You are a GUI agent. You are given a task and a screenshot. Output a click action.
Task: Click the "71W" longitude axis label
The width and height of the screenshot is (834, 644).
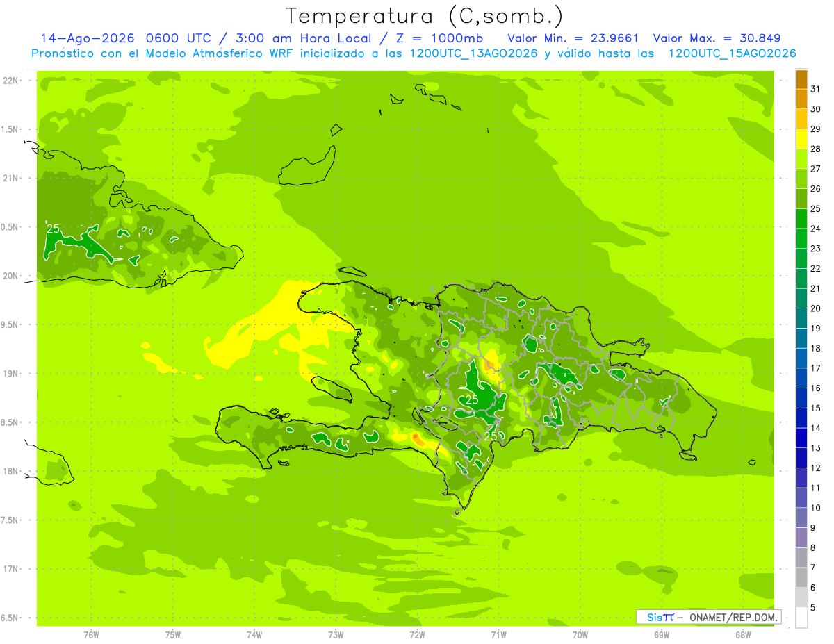point(498,634)
